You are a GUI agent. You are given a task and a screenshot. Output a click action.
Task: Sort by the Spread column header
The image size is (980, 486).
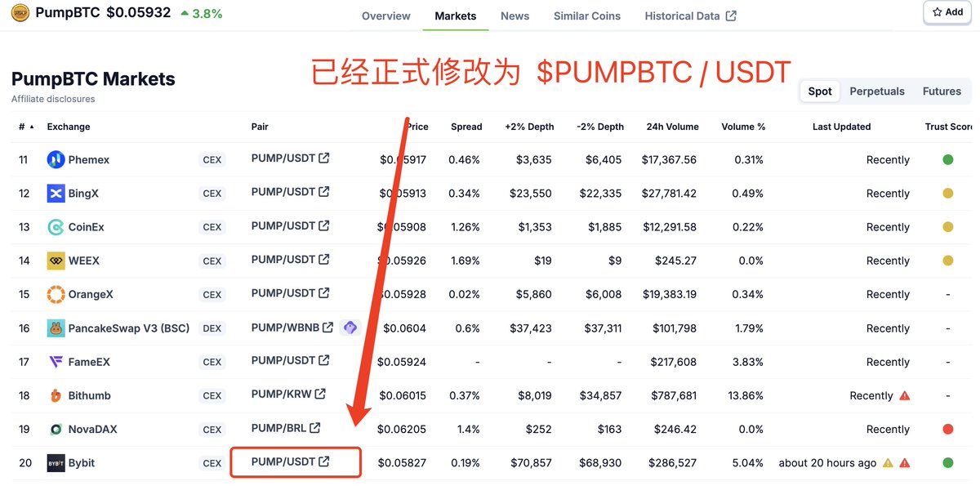click(x=466, y=127)
